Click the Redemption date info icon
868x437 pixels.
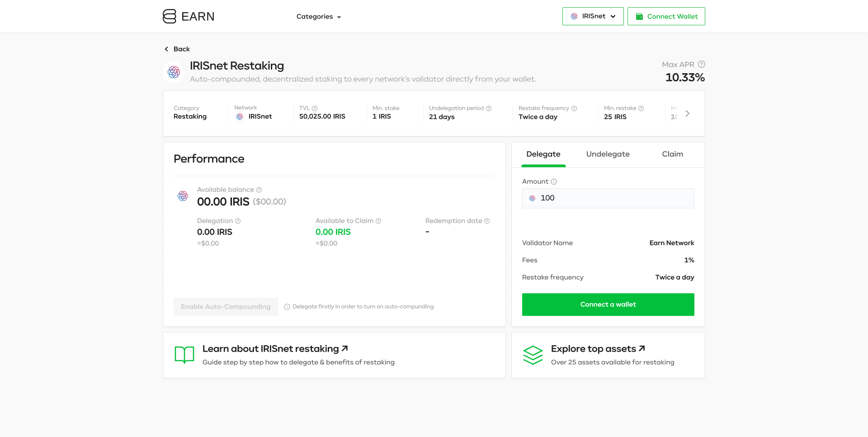pyautogui.click(x=487, y=221)
